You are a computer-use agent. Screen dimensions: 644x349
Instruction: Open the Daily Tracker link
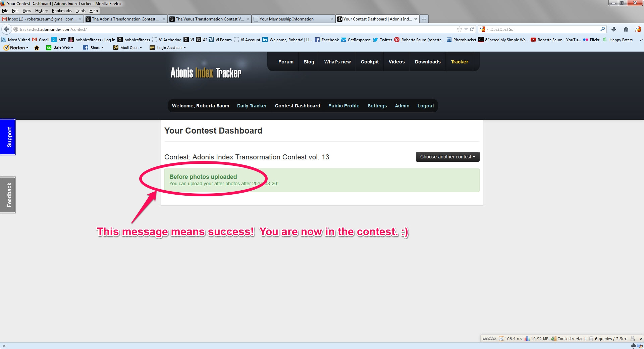point(252,106)
